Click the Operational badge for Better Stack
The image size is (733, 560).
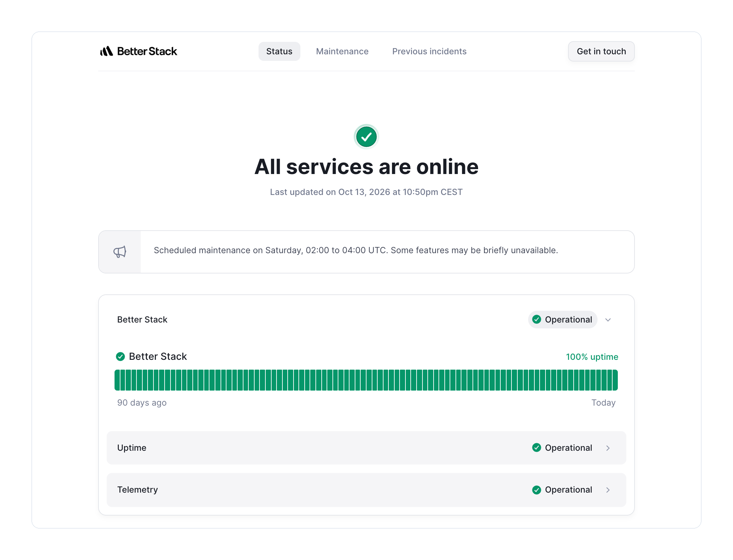[562, 319]
